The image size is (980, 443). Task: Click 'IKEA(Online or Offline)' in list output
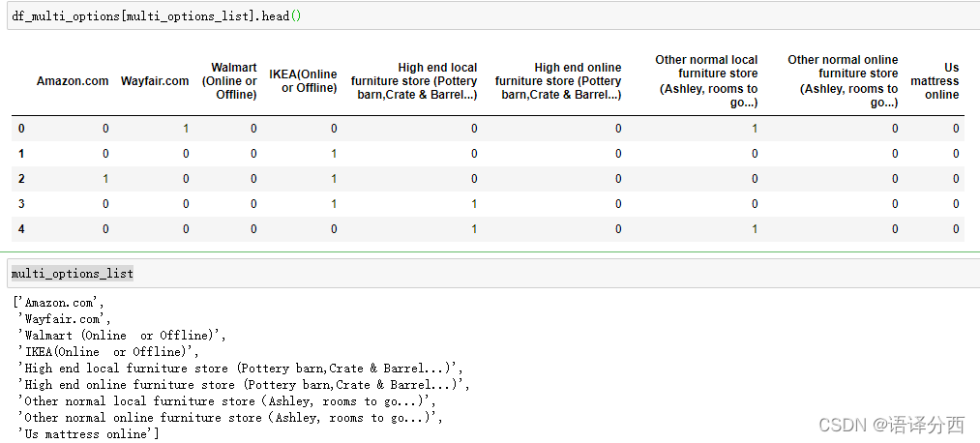109,352
